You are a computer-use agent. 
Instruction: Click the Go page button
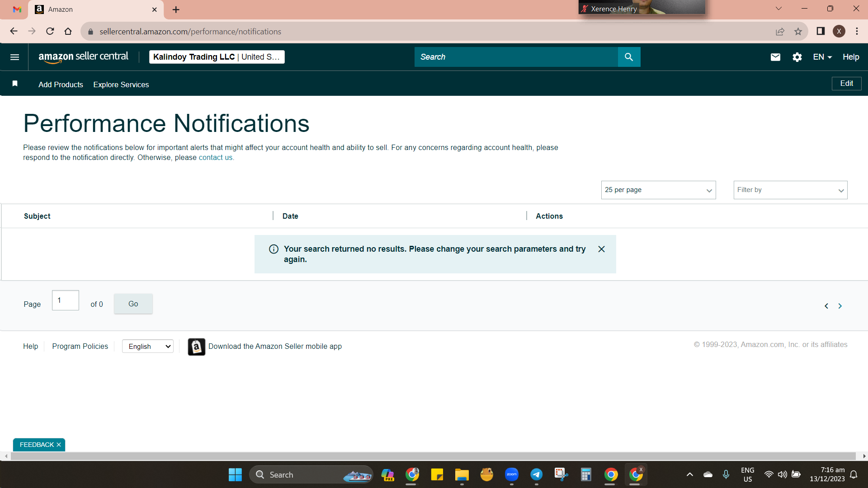(133, 304)
